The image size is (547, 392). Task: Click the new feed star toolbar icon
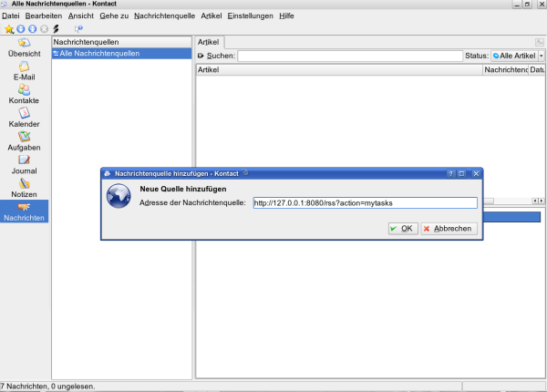tap(8, 29)
